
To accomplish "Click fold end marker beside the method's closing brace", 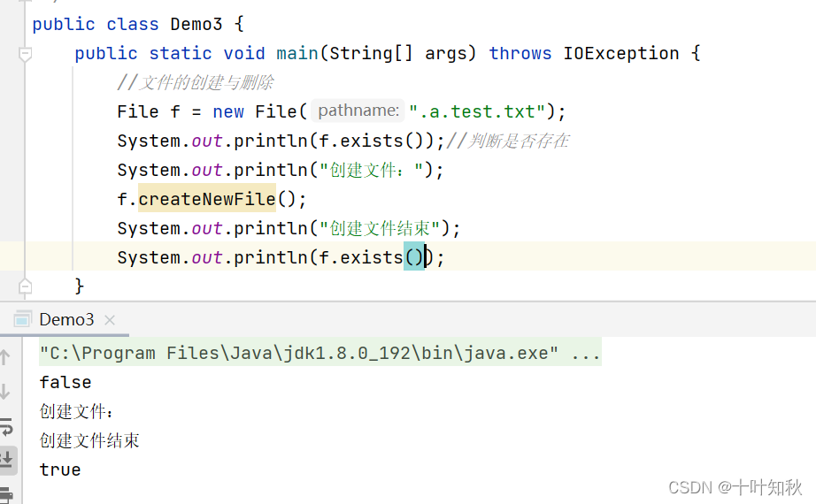I will click(x=25, y=286).
